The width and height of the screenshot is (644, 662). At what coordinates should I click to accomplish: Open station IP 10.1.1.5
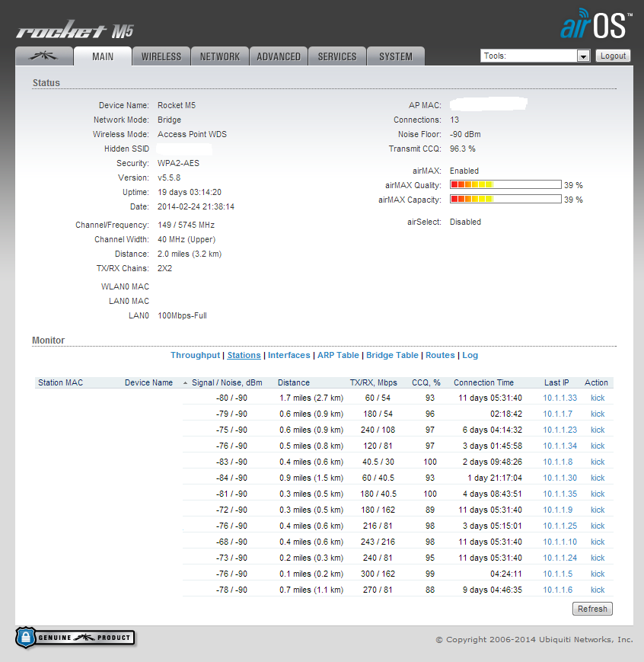click(x=557, y=574)
